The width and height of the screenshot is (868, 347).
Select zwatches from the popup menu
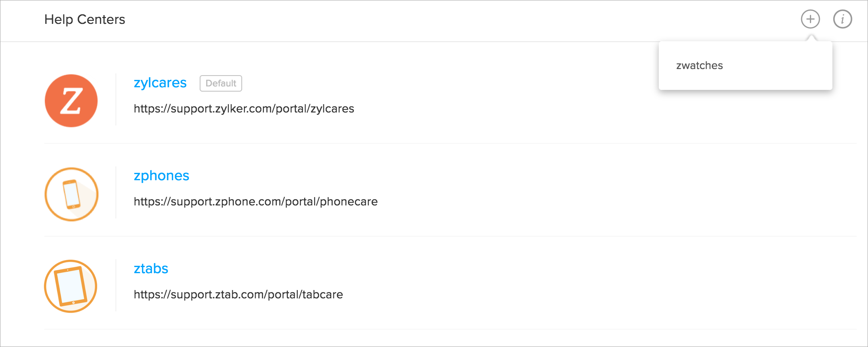[699, 66]
